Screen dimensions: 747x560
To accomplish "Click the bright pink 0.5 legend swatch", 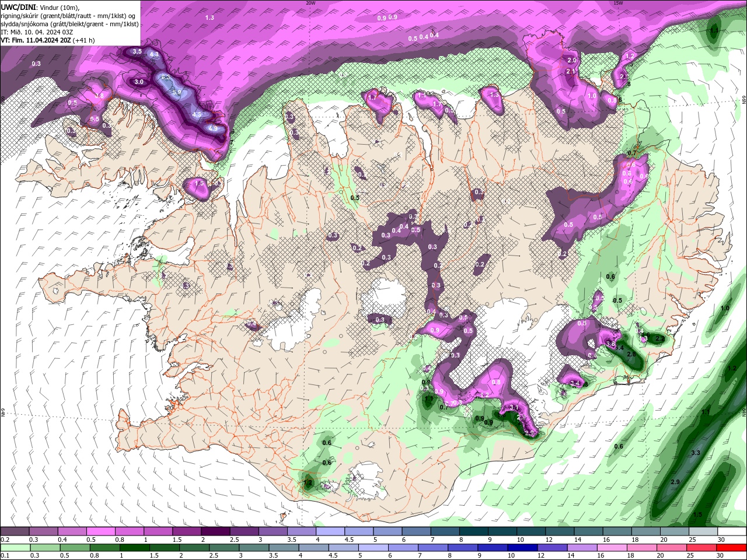I will coord(100,531).
